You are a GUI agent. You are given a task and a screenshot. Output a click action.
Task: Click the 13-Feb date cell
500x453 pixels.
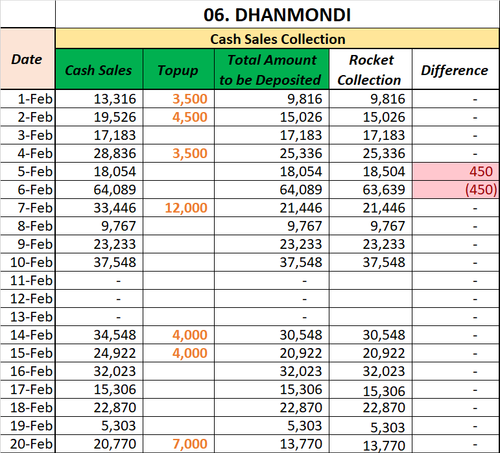coord(27,317)
